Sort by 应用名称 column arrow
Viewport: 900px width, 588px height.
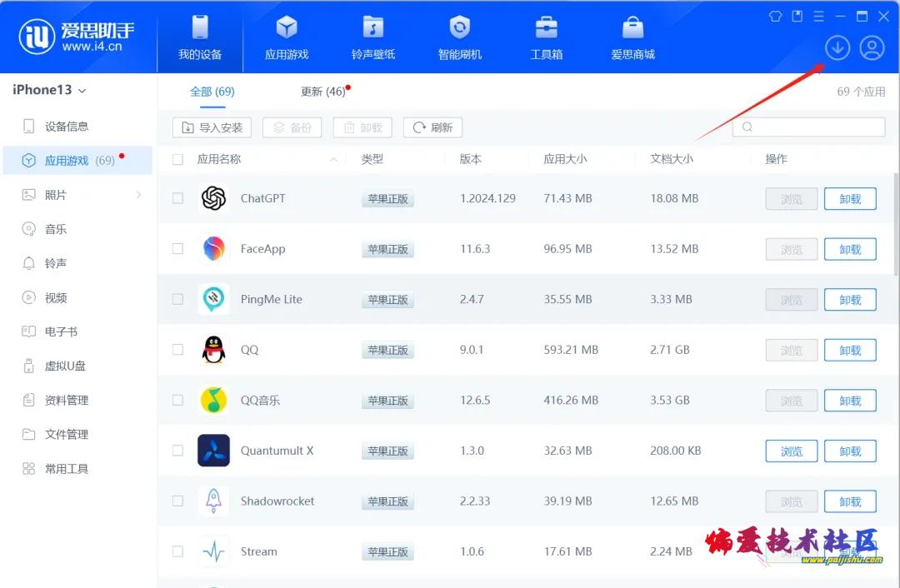(333, 159)
